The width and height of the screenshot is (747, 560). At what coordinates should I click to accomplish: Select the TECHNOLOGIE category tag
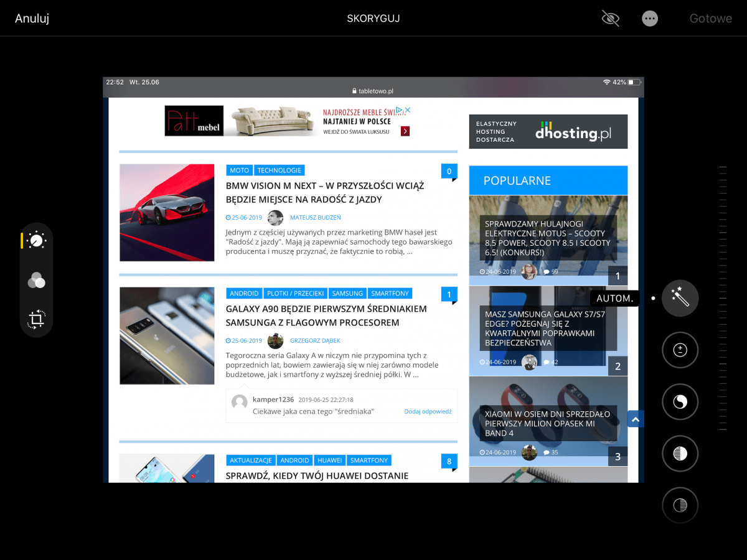[280, 170]
